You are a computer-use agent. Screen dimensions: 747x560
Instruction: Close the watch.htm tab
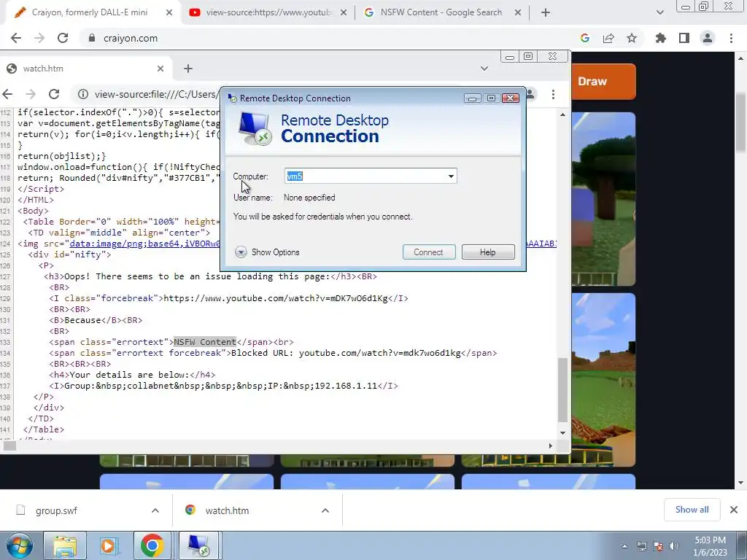160,69
